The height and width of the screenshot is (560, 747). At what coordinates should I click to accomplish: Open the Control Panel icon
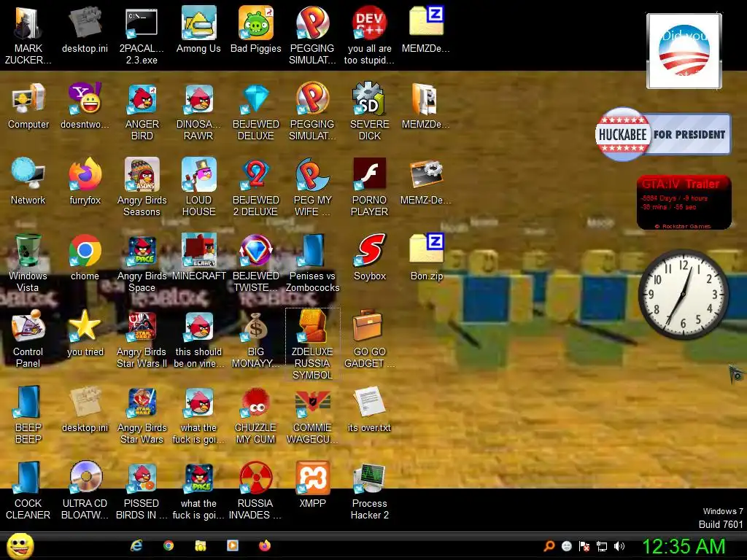tap(28, 339)
